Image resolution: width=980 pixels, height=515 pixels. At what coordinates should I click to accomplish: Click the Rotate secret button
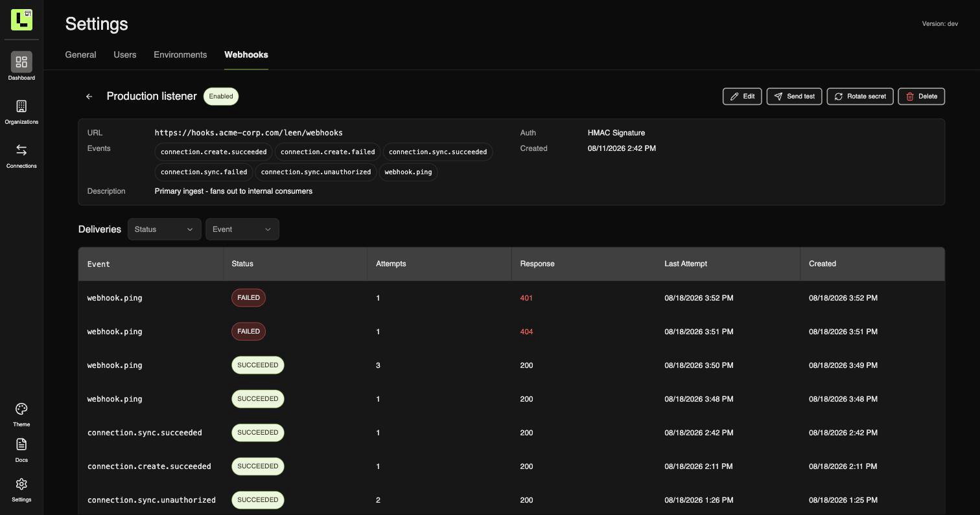pyautogui.click(x=860, y=97)
